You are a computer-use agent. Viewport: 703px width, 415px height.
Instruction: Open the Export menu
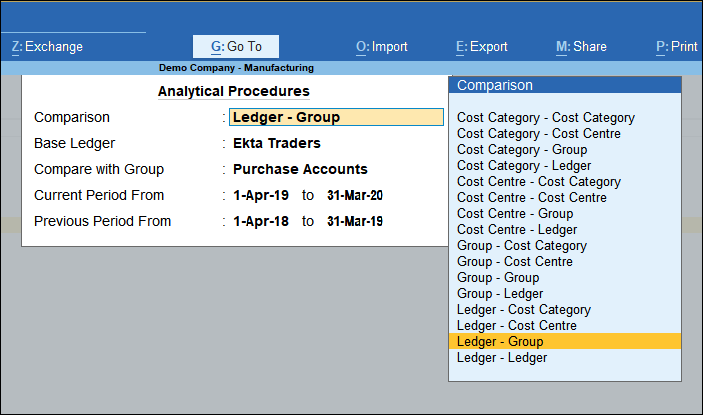[481, 47]
